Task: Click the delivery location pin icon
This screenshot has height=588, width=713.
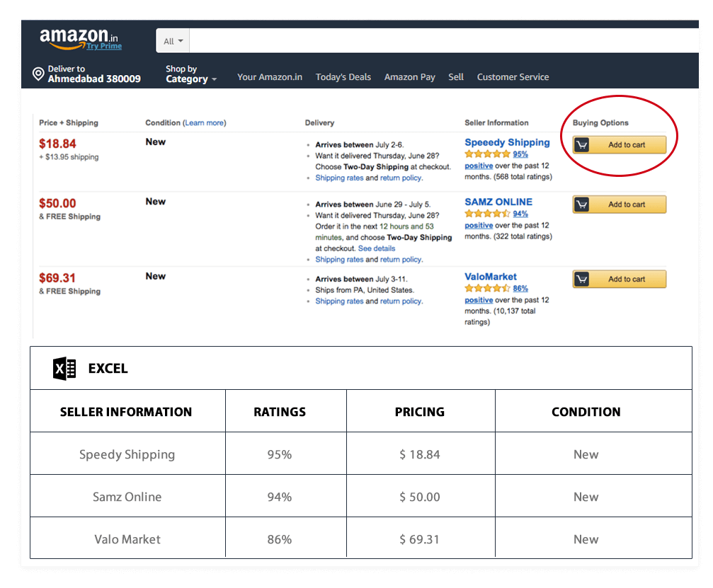Action: click(x=39, y=74)
